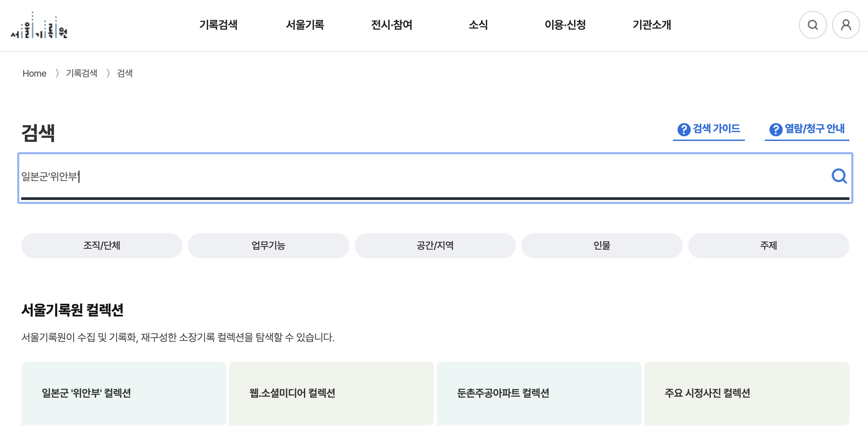Image resolution: width=868 pixels, height=441 pixels.
Task: Open the 일본군 '위안부' 컬렉션 card
Action: click(123, 393)
